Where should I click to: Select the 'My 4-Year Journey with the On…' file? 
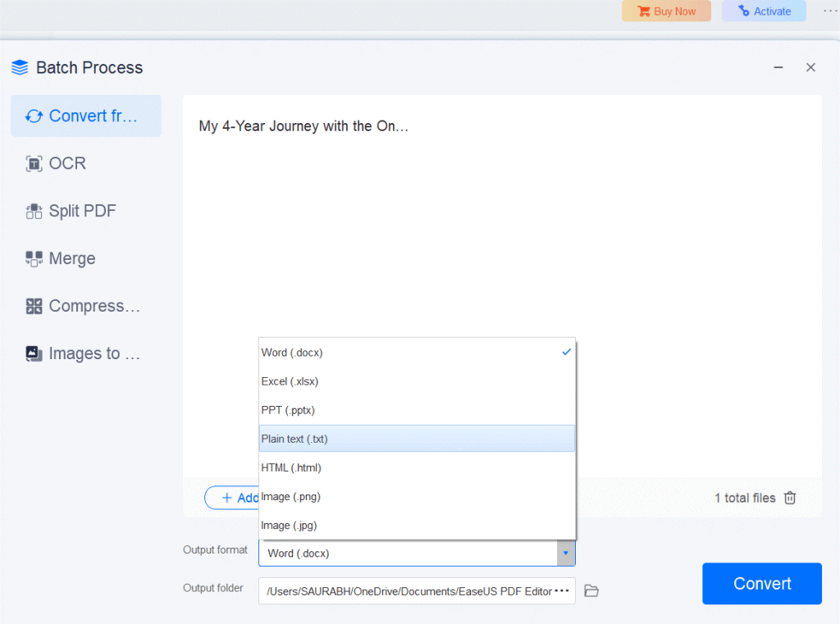[x=304, y=126]
